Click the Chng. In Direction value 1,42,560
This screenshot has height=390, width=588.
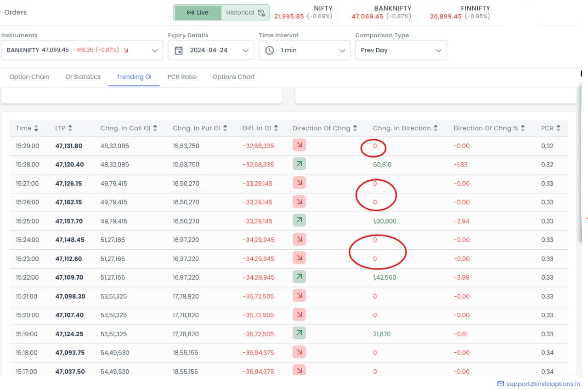[384, 278]
